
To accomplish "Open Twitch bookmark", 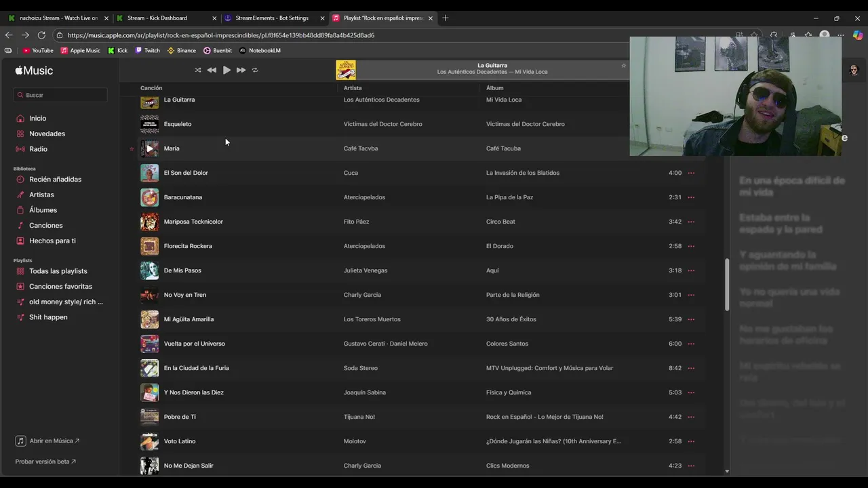I will tap(147, 50).
